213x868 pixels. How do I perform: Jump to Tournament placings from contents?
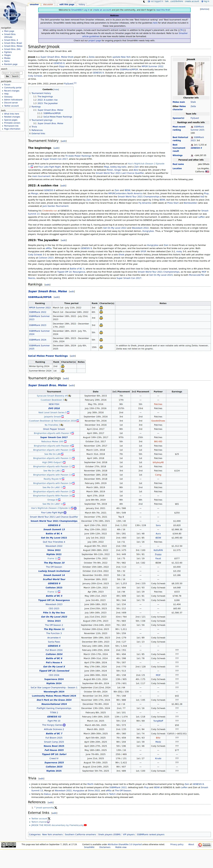click(x=42, y=120)
